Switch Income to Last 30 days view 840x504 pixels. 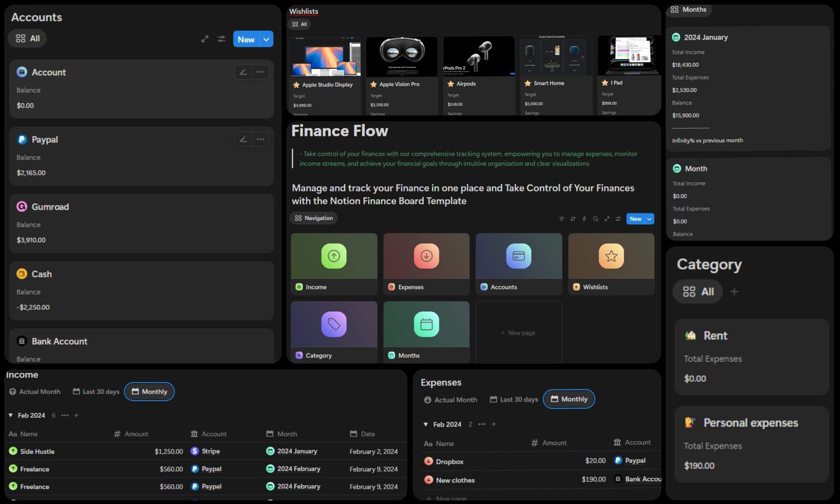96,392
